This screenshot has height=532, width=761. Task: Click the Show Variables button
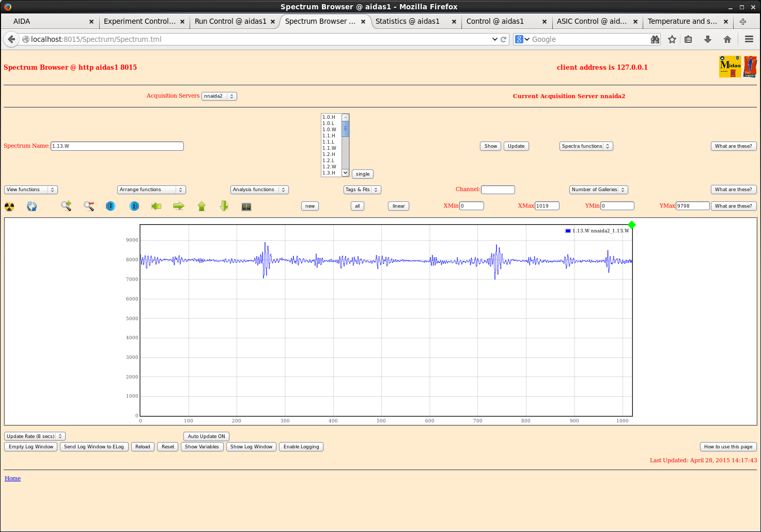point(202,447)
